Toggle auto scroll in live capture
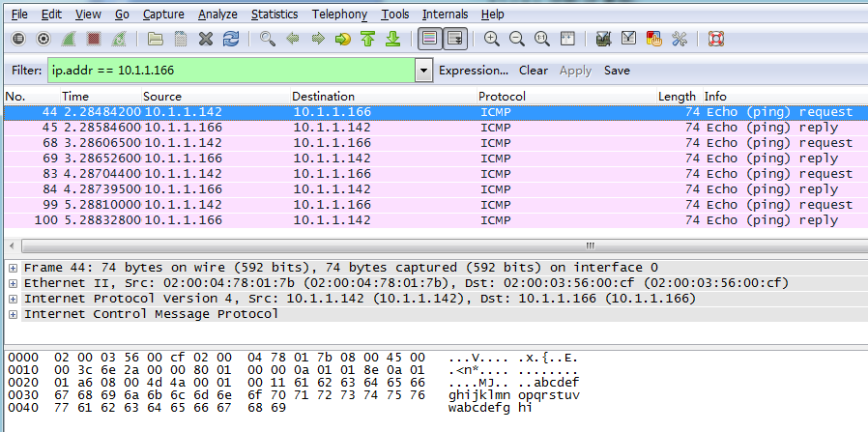 point(455,39)
